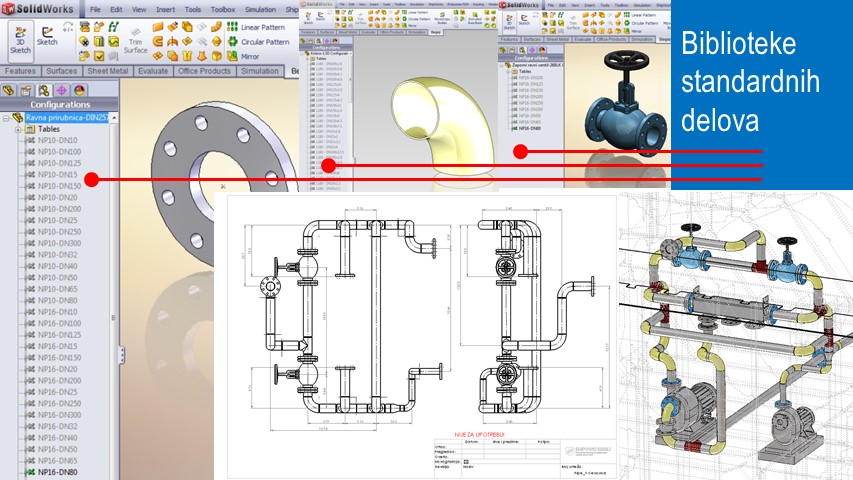Select Trim Surface tool in the largest left window

137,42
